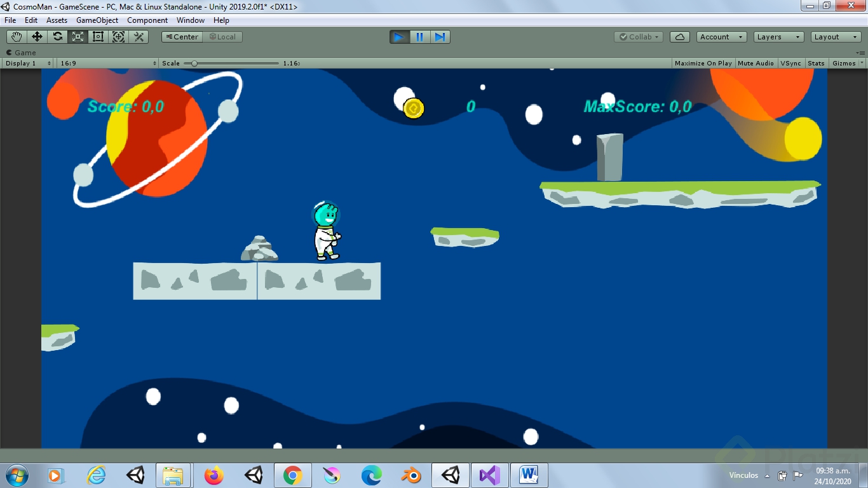This screenshot has height=488, width=868.
Task: Switch to Google Chrome in the taskbar
Action: 293,475
